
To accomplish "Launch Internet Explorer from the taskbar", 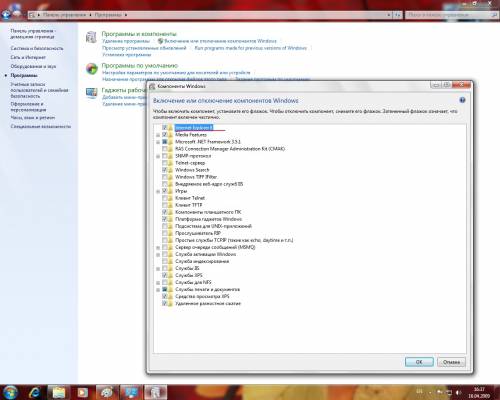I will pos(35,393).
